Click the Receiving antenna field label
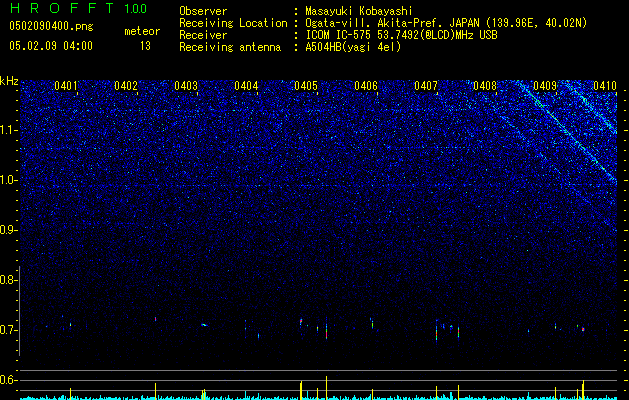The width and height of the screenshot is (629, 400). [x=230, y=47]
